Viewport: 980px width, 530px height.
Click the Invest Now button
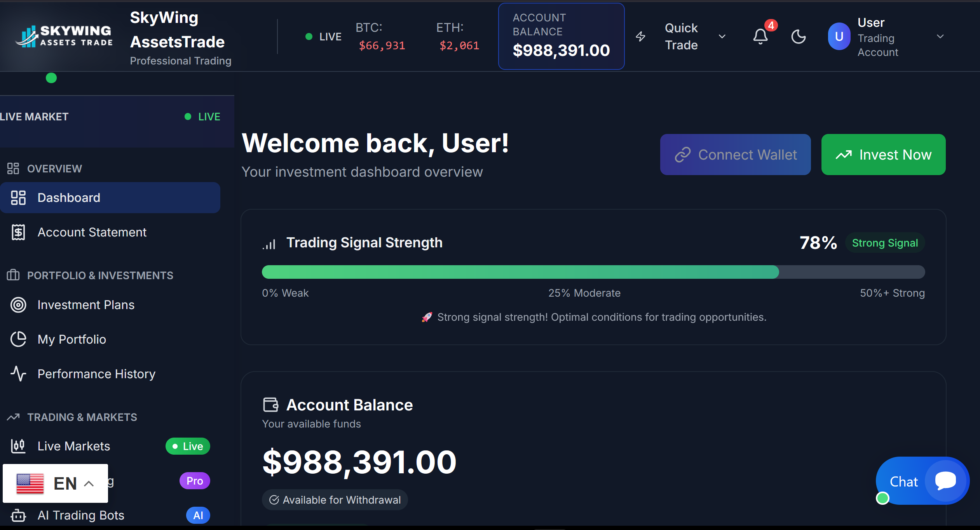[883, 155]
